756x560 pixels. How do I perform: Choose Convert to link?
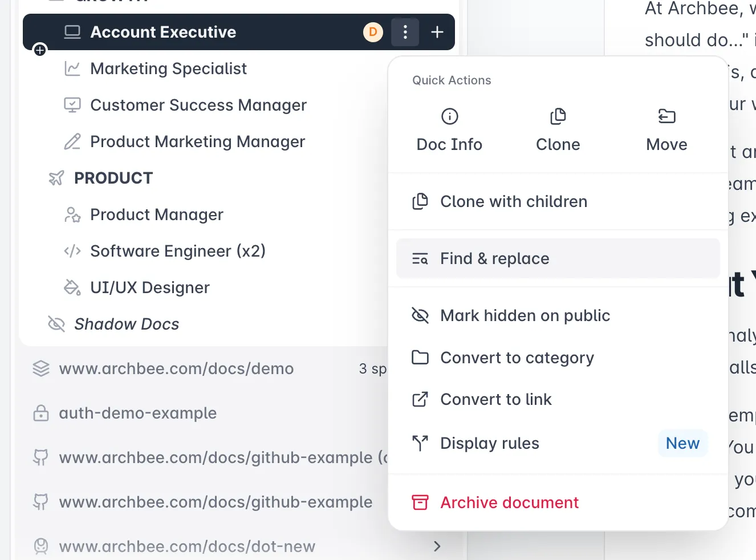point(558,399)
